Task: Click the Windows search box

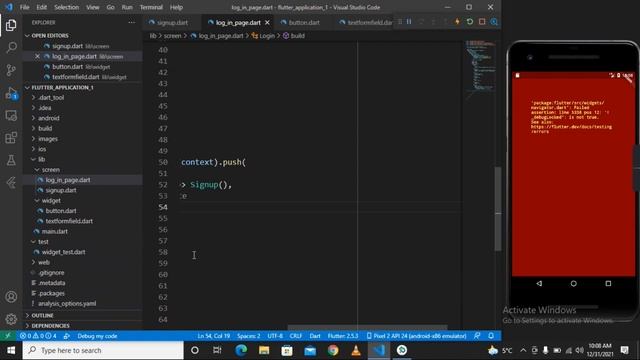Action: 103,350
